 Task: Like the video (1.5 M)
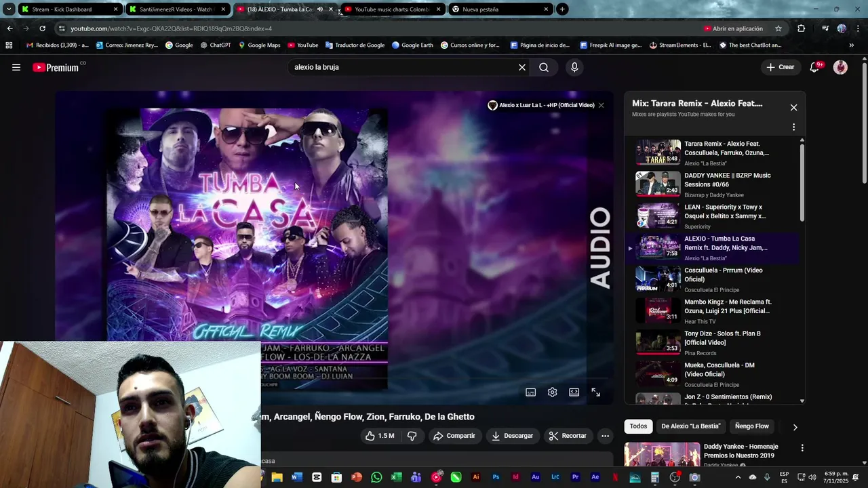tap(380, 436)
